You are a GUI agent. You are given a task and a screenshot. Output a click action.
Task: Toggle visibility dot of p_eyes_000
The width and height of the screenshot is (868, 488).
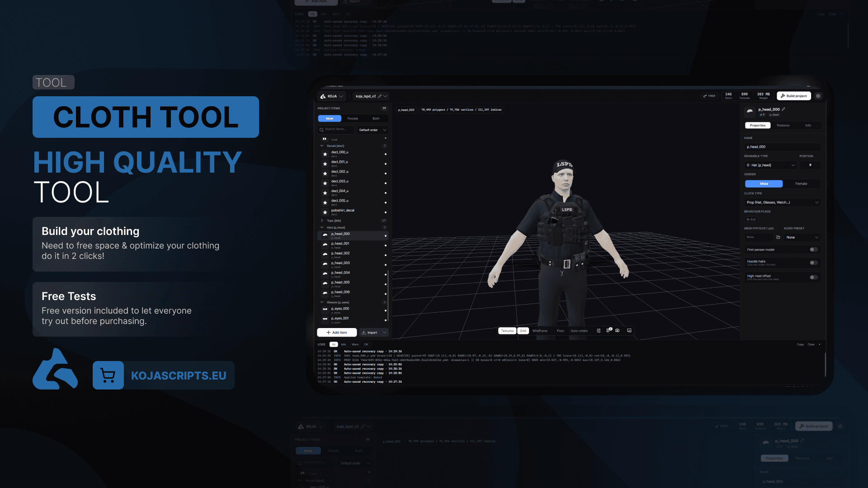(x=385, y=311)
